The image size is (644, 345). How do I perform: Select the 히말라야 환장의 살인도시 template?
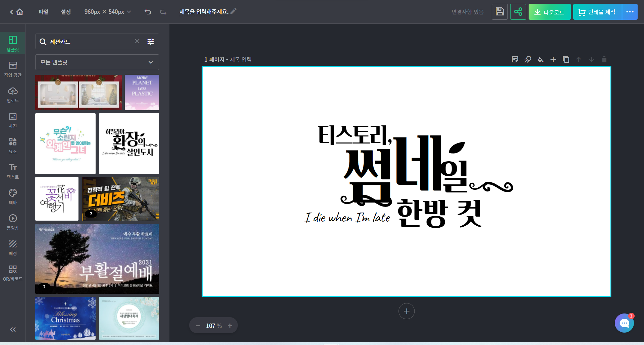129,143
